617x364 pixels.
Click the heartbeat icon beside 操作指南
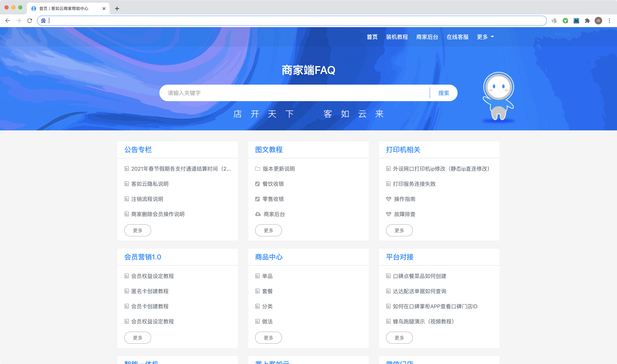(389, 199)
